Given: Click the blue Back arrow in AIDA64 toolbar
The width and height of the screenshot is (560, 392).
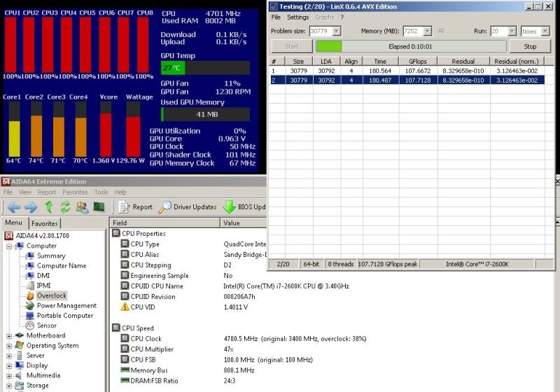Looking at the screenshot, I should (13, 207).
